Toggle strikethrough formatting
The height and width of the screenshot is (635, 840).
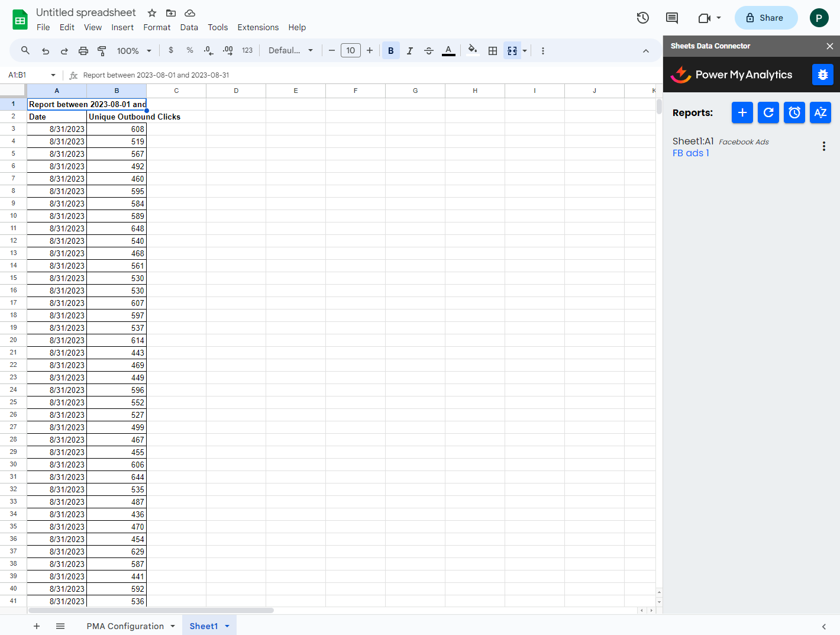pos(429,51)
